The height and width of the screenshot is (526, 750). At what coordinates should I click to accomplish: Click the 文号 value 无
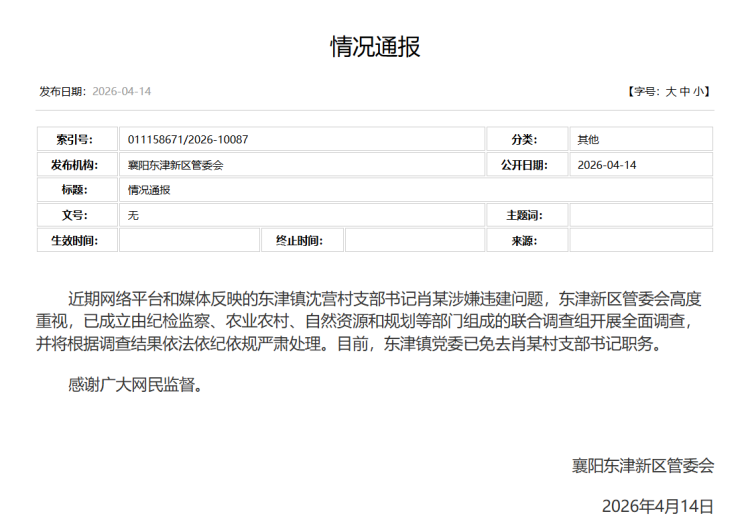click(133, 215)
